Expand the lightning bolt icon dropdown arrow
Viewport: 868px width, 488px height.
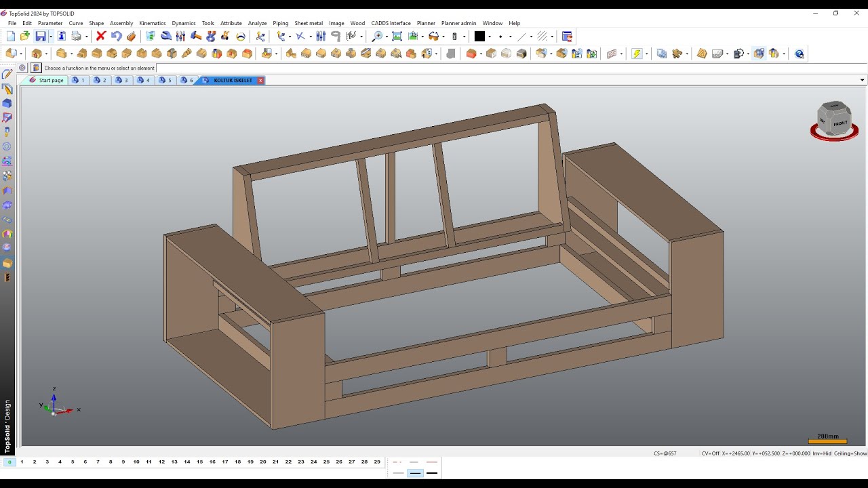(646, 54)
